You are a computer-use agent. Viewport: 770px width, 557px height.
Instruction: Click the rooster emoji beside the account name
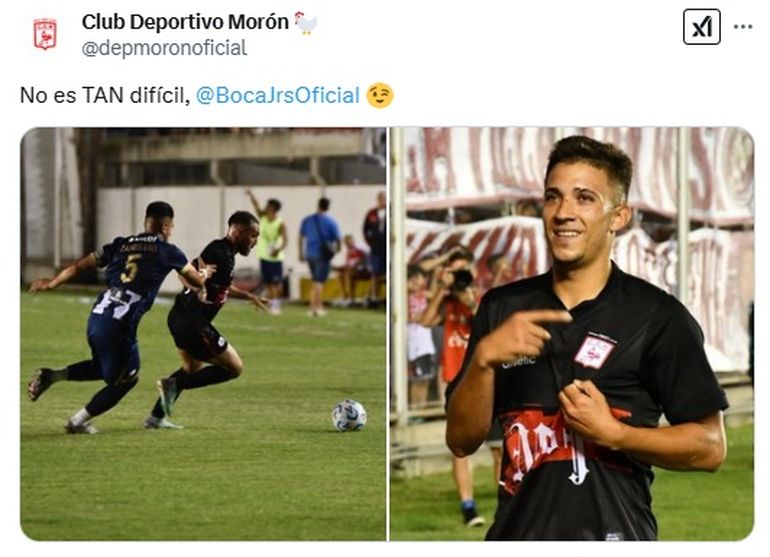pos(305,23)
